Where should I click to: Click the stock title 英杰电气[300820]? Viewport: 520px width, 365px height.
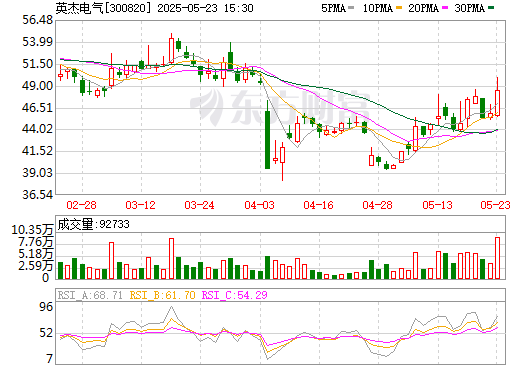point(103,8)
